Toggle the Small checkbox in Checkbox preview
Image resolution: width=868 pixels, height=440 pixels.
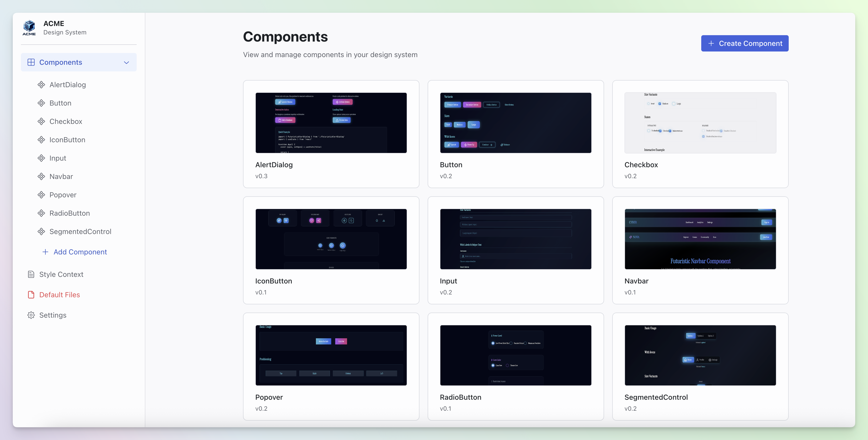[649, 104]
